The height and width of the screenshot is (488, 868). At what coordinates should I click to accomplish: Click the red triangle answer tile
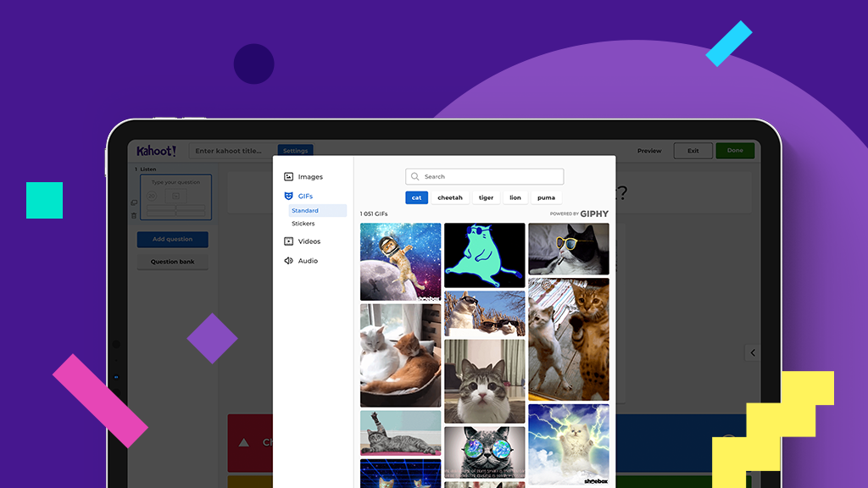click(x=250, y=442)
